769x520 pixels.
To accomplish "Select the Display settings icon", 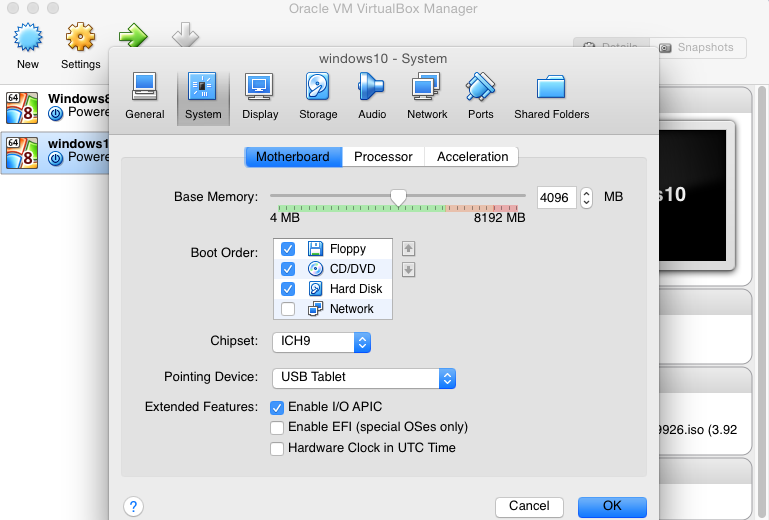I will click(x=260, y=96).
